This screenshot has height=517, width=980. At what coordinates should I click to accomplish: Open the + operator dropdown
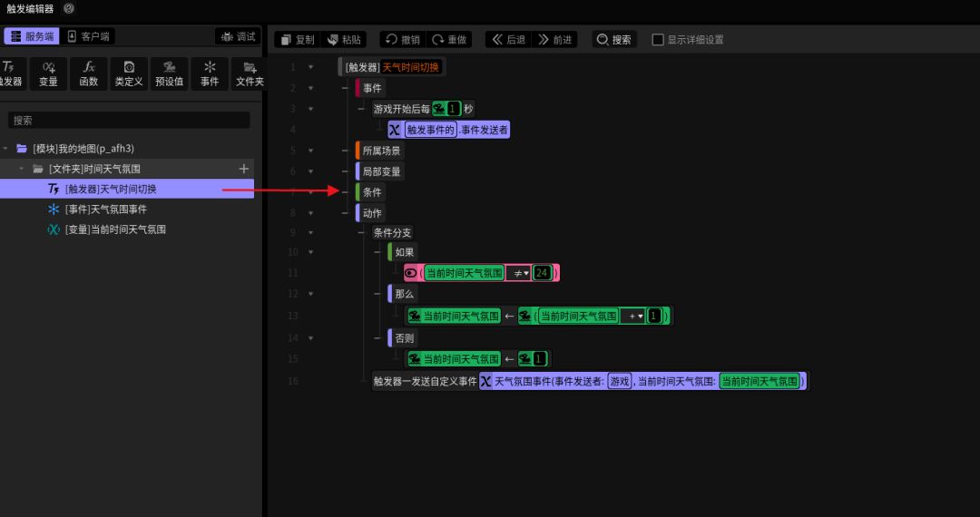pyautogui.click(x=635, y=317)
